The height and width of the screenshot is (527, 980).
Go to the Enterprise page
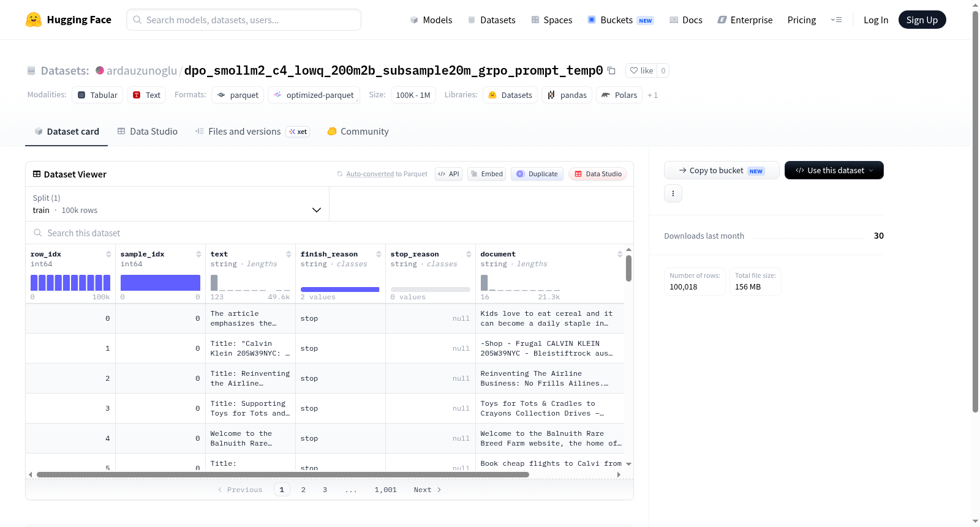(745, 20)
